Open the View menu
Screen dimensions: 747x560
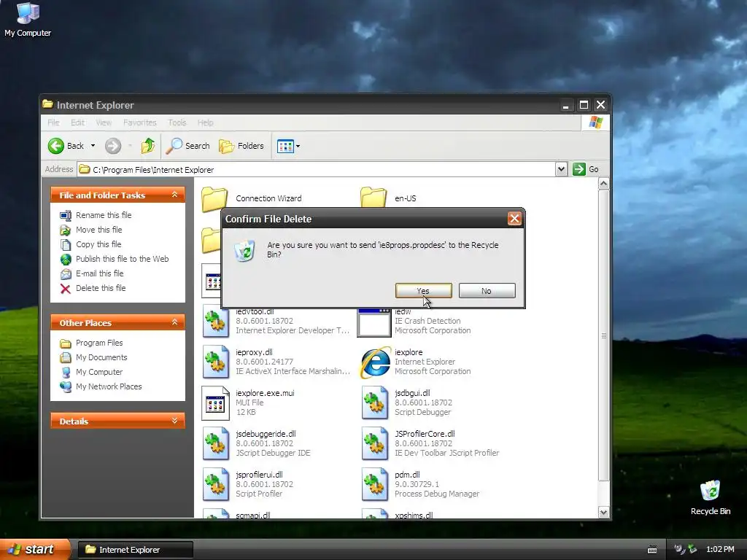pos(104,122)
